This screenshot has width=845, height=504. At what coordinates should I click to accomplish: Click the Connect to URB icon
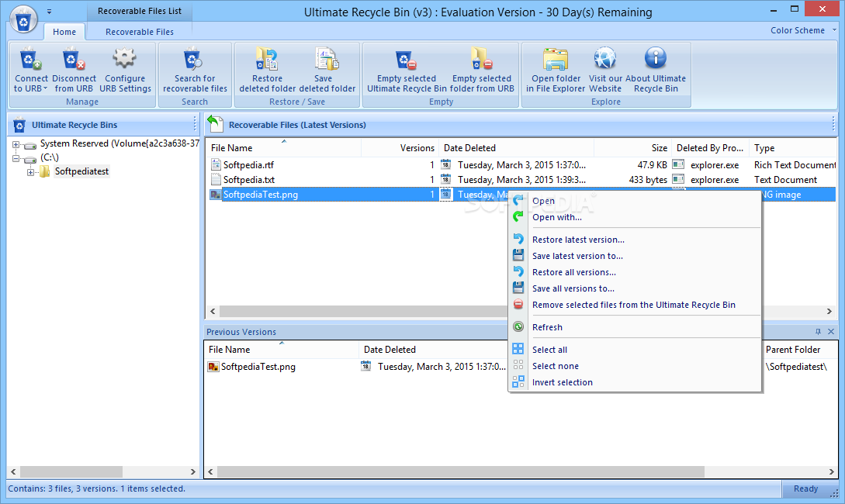(30, 59)
